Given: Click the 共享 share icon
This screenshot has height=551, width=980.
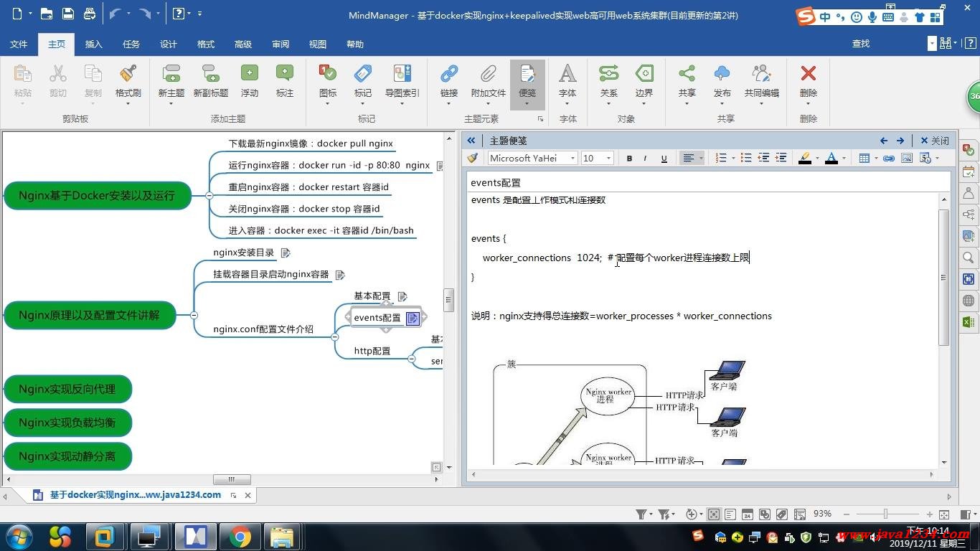Looking at the screenshot, I should (687, 74).
